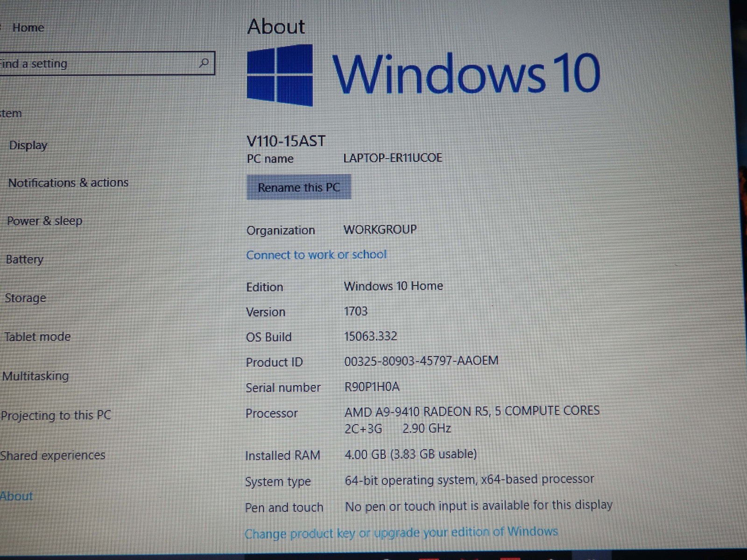
Task: Open Battery settings
Action: (x=24, y=259)
